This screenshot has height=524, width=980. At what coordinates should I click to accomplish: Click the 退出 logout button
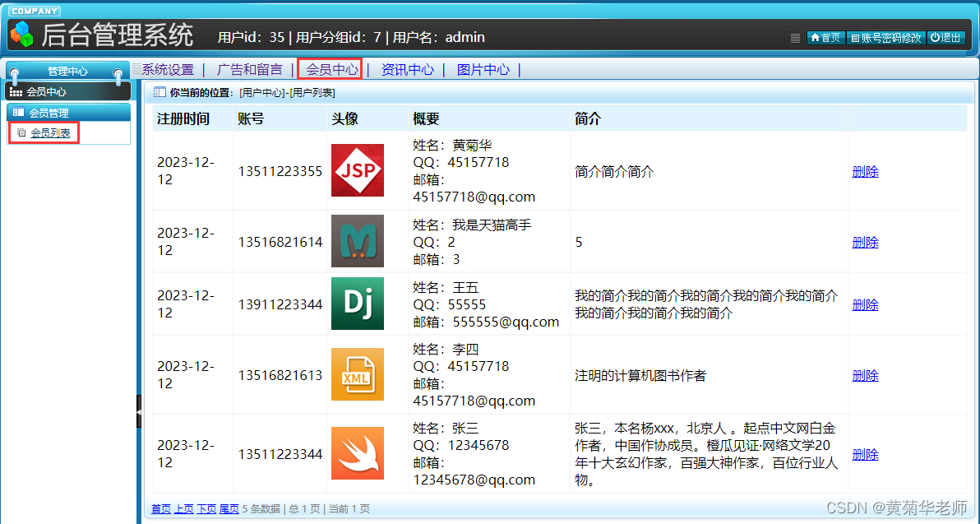[946, 38]
